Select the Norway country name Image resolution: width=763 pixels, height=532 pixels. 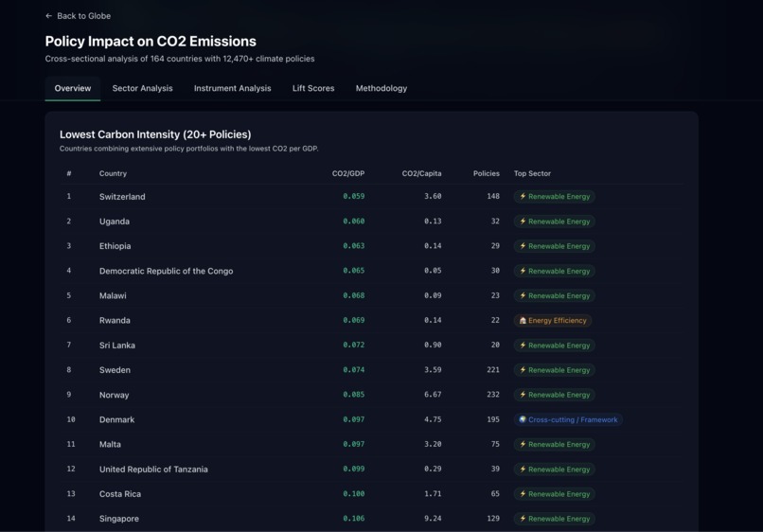pyautogui.click(x=114, y=395)
